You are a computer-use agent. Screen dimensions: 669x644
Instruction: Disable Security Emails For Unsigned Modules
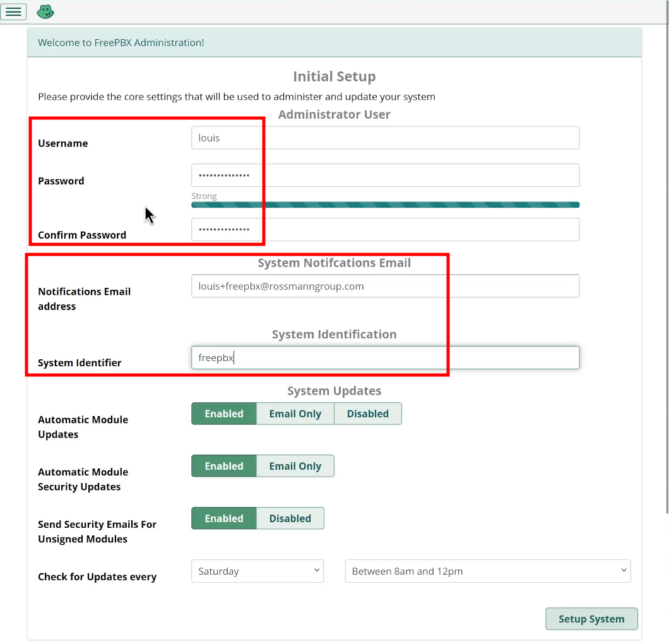point(290,518)
